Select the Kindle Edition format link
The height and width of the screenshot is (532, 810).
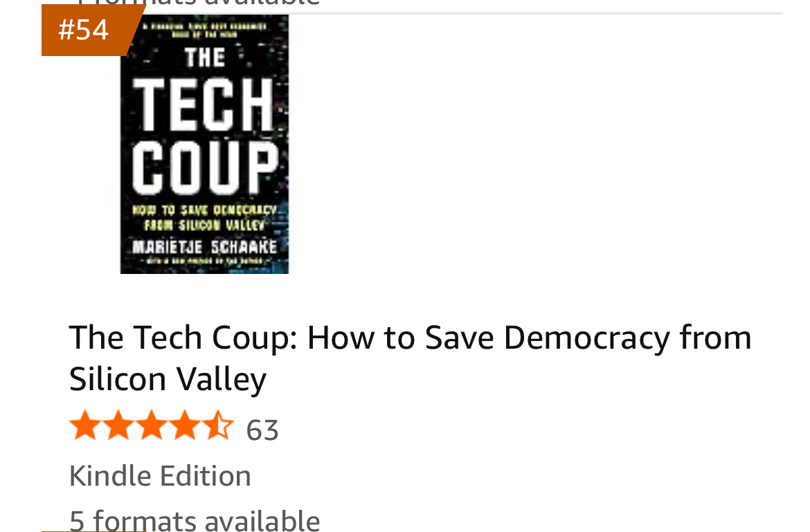click(160, 476)
